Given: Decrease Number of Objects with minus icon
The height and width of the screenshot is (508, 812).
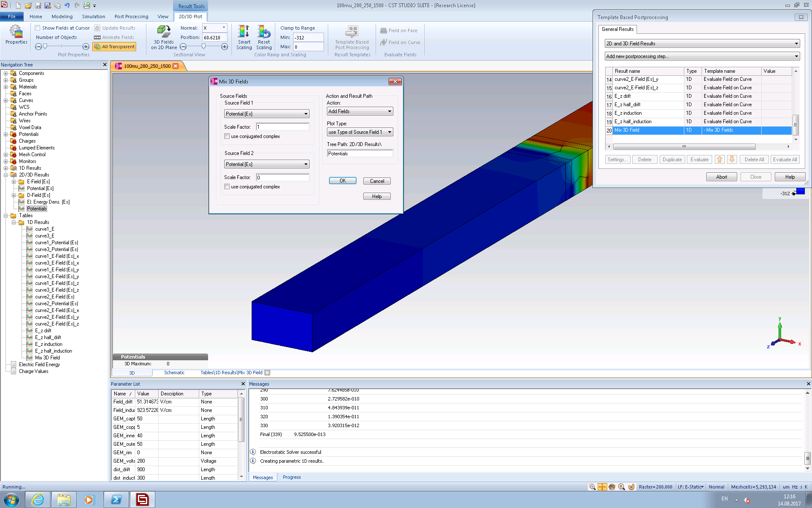Looking at the screenshot, I should 38,47.
